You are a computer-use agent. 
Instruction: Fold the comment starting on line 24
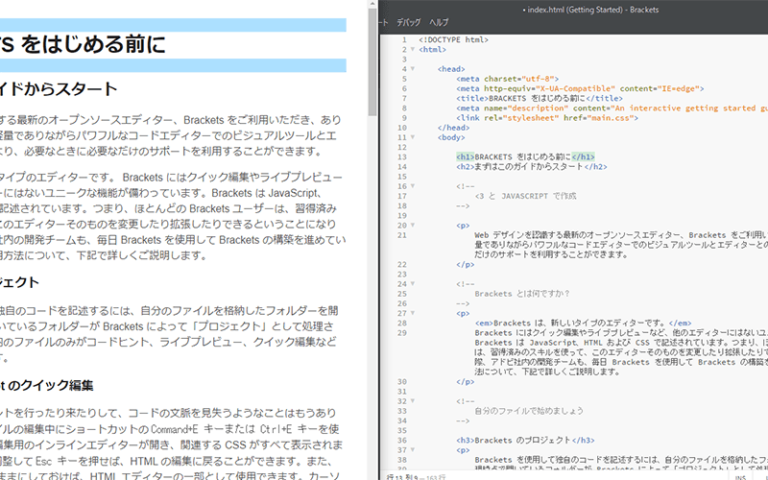413,284
